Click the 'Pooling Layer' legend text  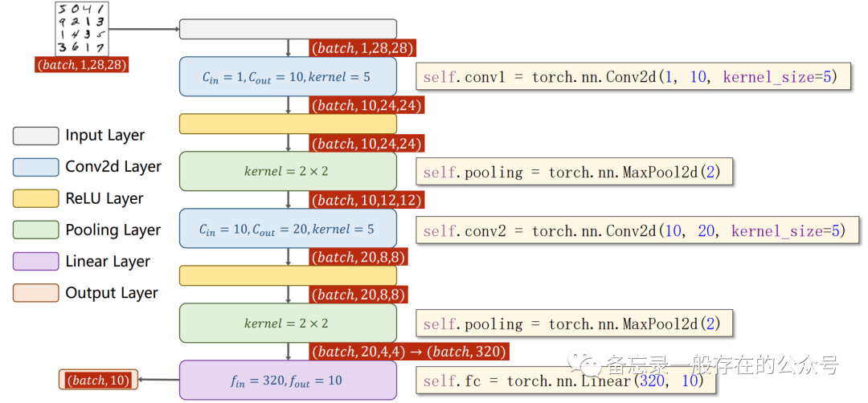pyautogui.click(x=113, y=230)
